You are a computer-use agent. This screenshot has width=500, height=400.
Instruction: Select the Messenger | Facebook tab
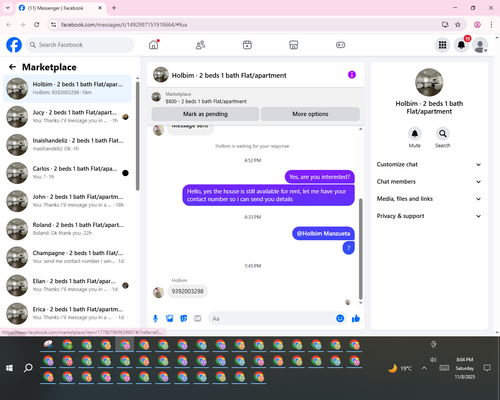60,8
